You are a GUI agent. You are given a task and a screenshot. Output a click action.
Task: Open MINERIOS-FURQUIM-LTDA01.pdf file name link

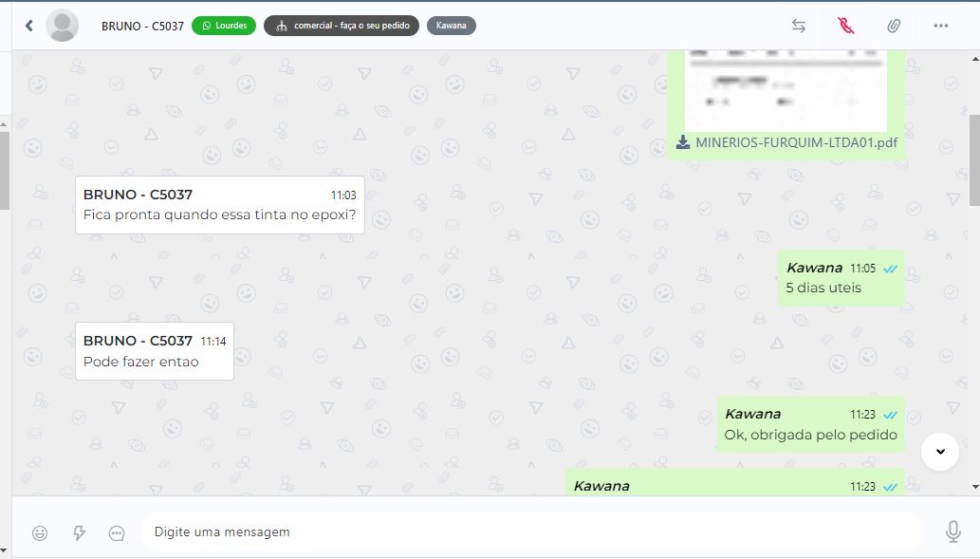click(x=796, y=142)
